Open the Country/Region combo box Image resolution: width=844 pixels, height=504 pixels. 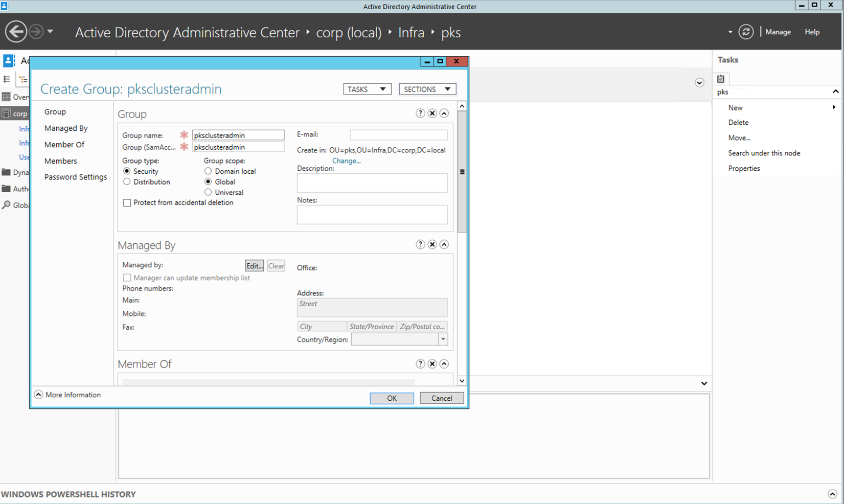click(x=399, y=339)
